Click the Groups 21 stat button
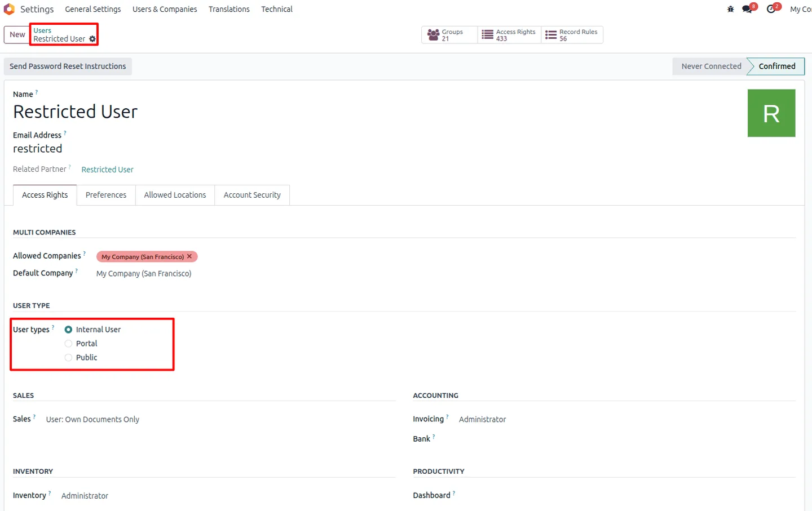Screen dimensions: 812x511 [449, 35]
